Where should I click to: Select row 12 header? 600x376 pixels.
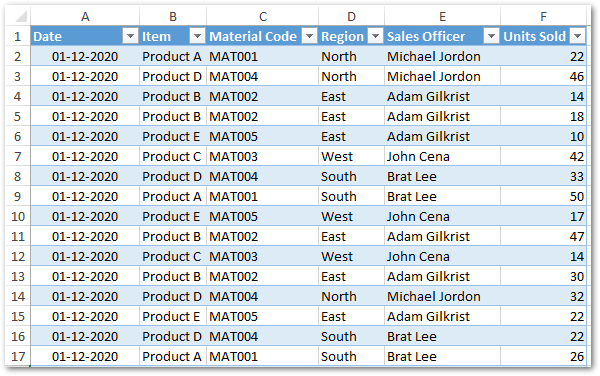tap(18, 256)
